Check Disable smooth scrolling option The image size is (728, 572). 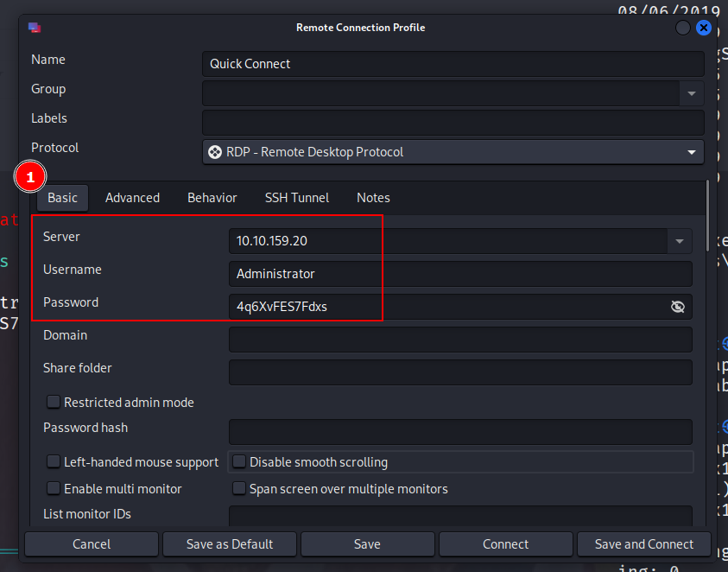(x=239, y=462)
